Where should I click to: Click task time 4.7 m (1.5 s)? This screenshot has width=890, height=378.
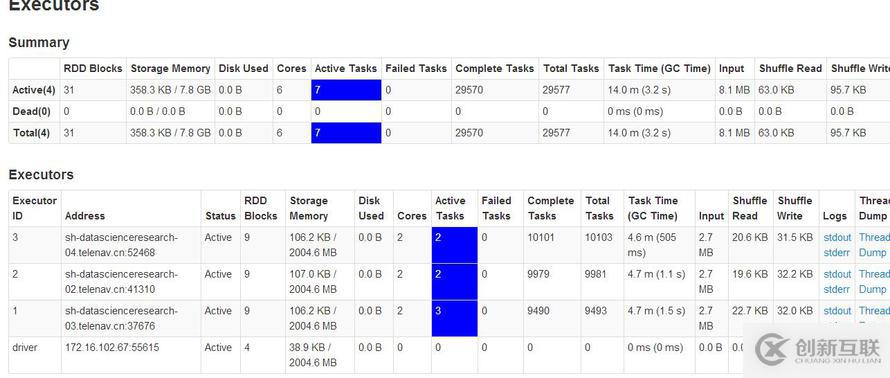point(656,311)
